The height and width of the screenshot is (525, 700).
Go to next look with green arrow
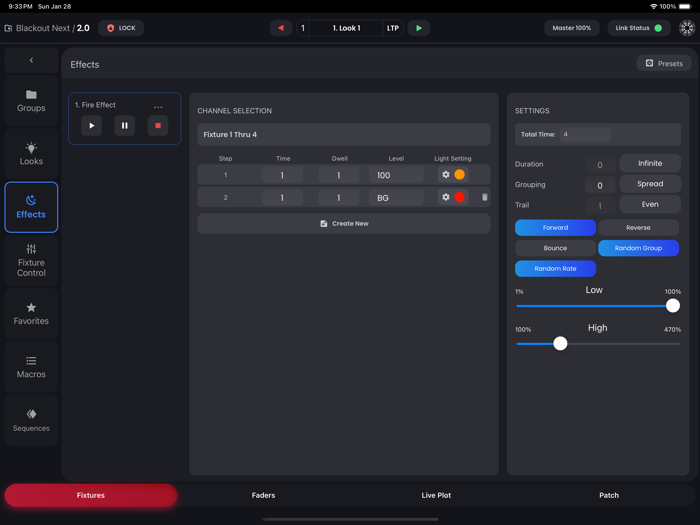(419, 28)
